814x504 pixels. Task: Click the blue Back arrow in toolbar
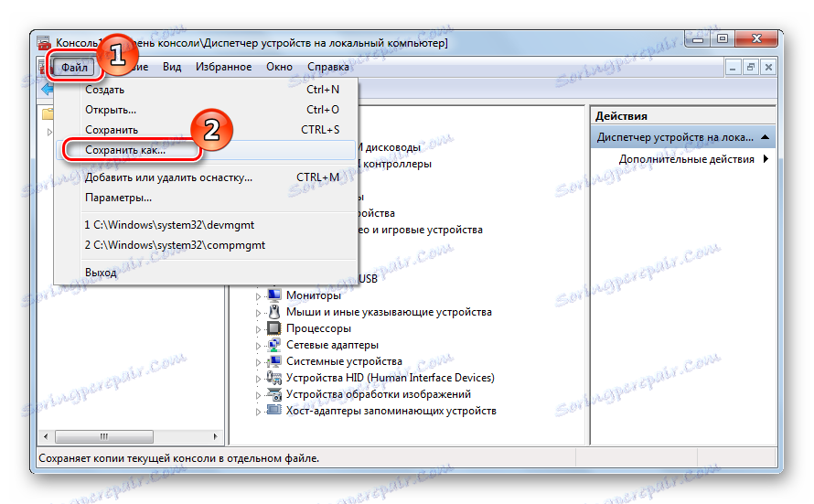pyautogui.click(x=48, y=90)
